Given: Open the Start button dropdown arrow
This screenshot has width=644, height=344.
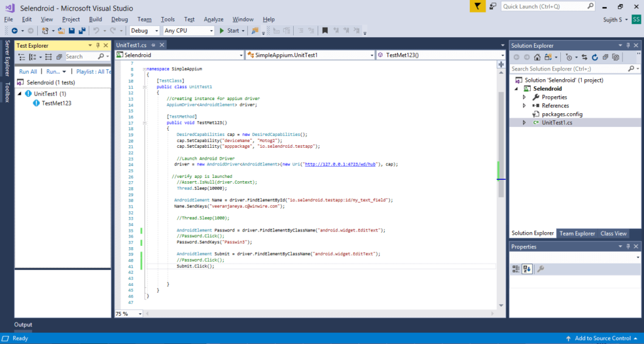Looking at the screenshot, I should (243, 31).
